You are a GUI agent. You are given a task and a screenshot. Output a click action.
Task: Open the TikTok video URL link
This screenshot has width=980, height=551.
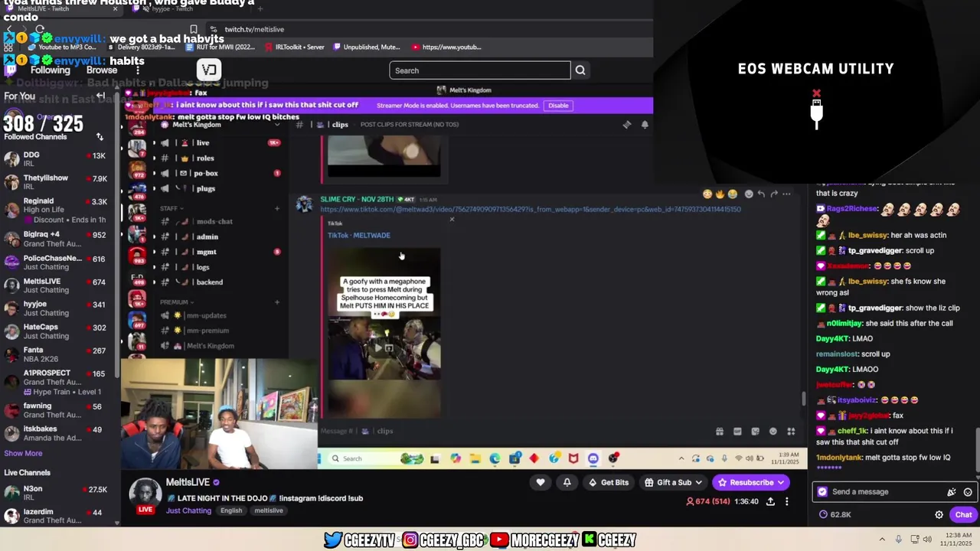click(x=531, y=209)
